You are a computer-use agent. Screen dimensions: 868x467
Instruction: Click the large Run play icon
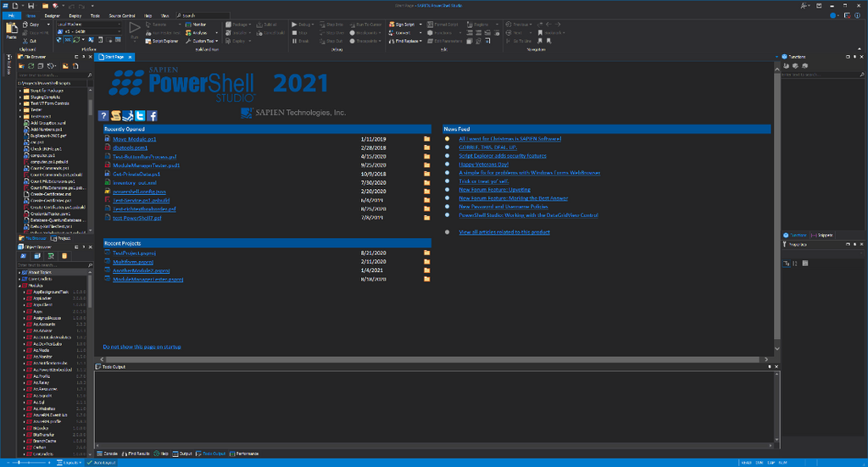(135, 28)
